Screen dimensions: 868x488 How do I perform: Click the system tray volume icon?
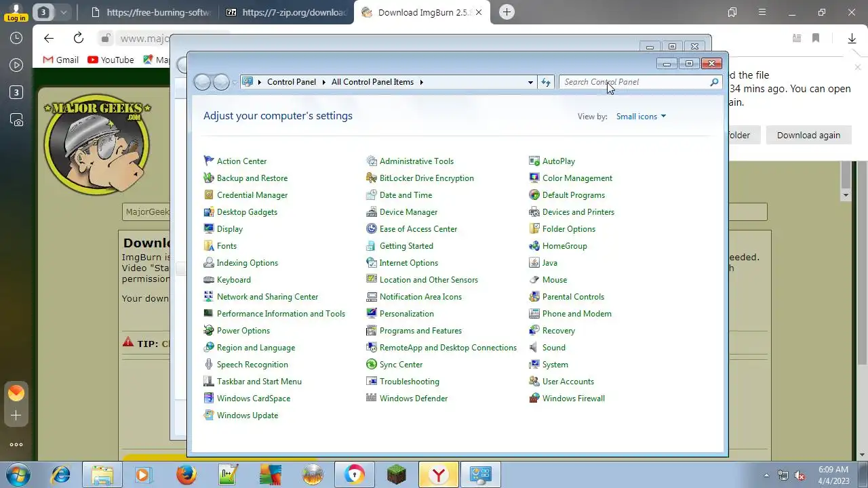(800, 475)
